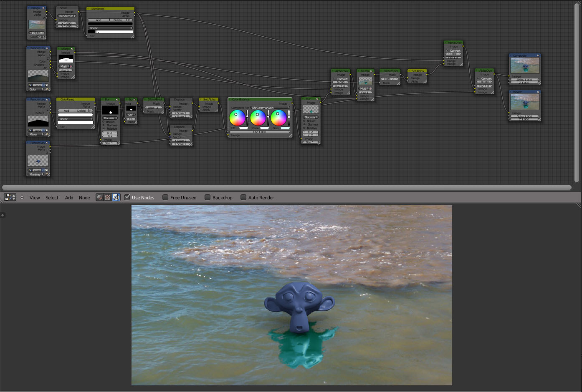Open the editor type selector icon
This screenshot has width=582, height=392.
10,197
